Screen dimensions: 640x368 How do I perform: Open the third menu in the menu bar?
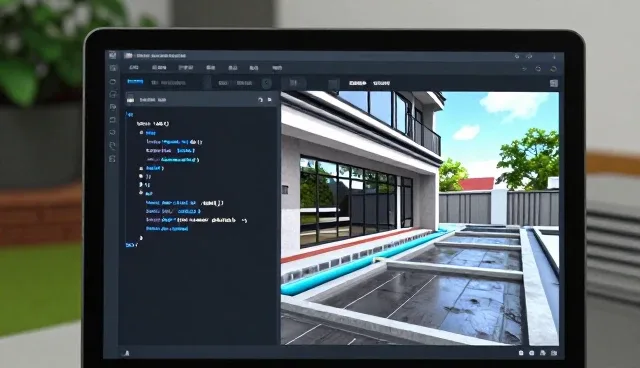point(186,68)
